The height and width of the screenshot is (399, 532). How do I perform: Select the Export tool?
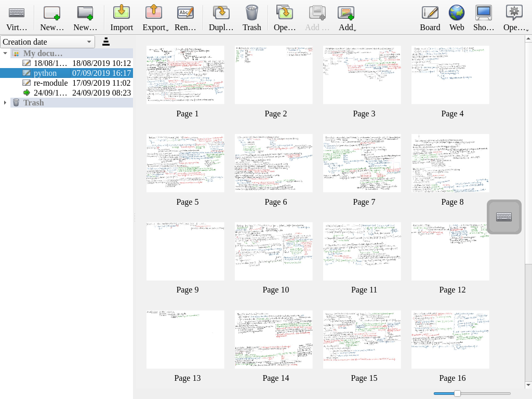(x=154, y=17)
